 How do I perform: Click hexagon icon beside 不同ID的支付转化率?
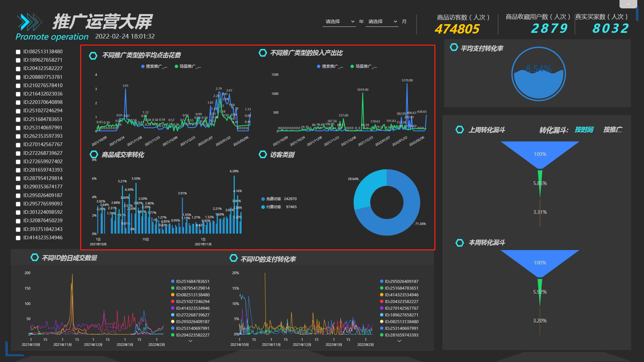233,258
